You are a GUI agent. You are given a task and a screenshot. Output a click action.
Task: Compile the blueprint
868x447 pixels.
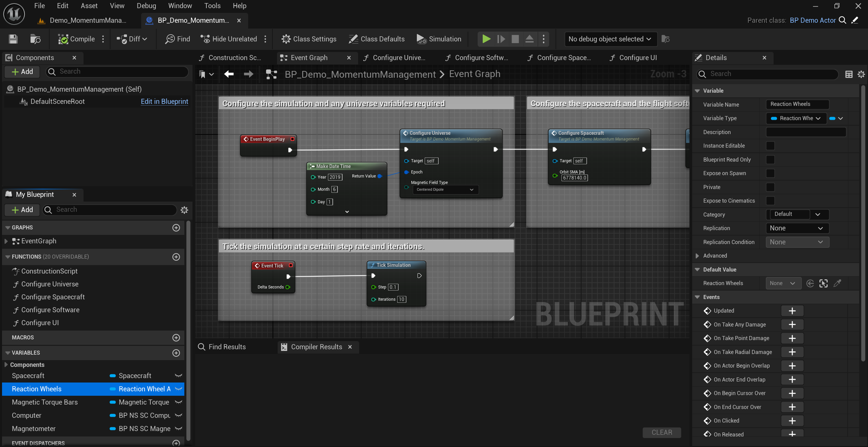click(x=76, y=39)
